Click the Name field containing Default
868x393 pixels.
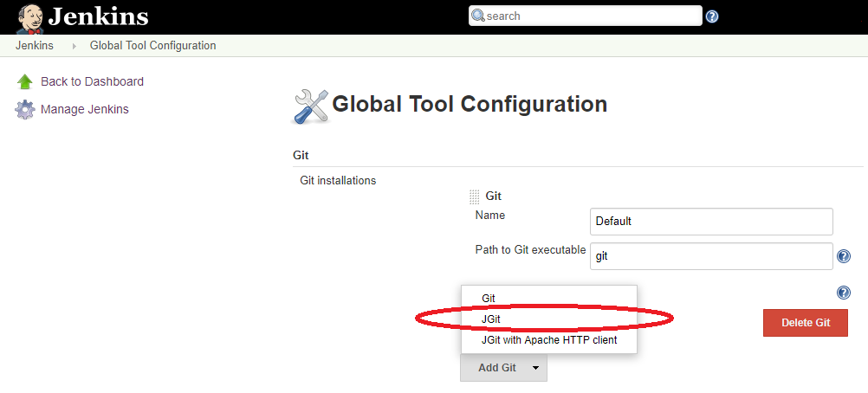point(711,222)
